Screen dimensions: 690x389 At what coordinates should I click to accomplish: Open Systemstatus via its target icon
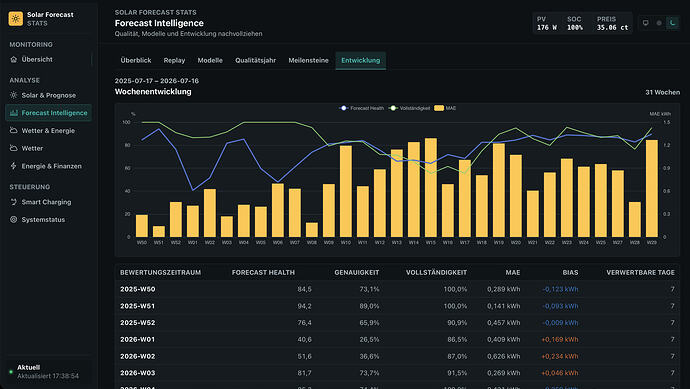coord(14,220)
